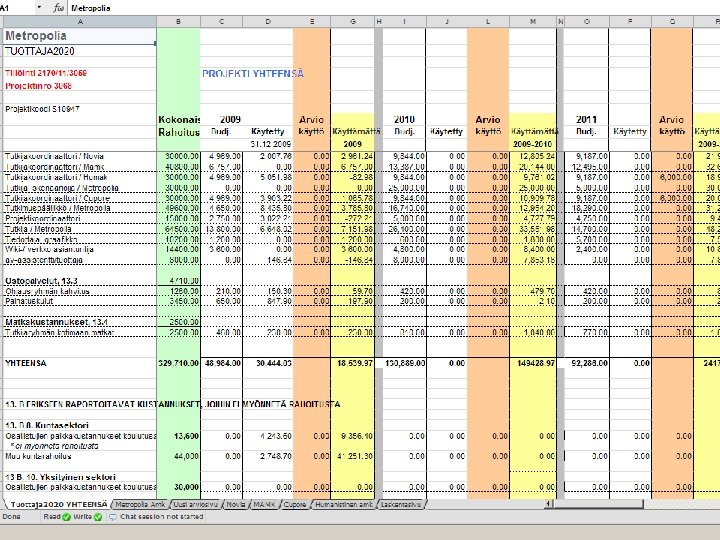Select column M header
720x540 pixels.
click(533, 22)
